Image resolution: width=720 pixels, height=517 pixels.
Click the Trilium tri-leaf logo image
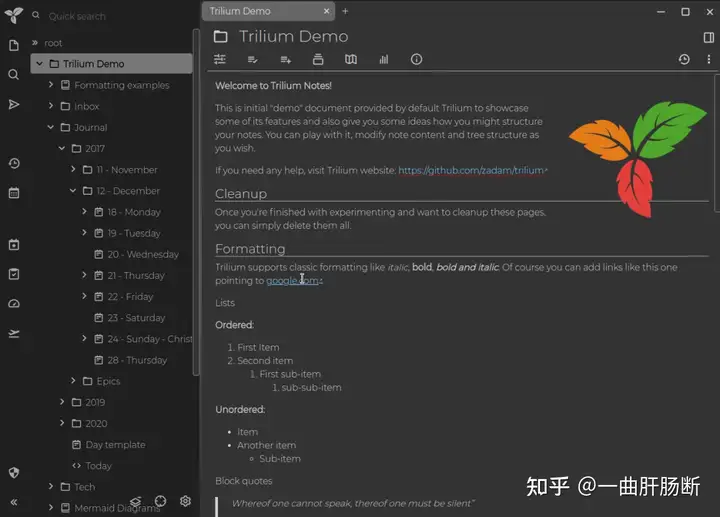click(x=637, y=159)
